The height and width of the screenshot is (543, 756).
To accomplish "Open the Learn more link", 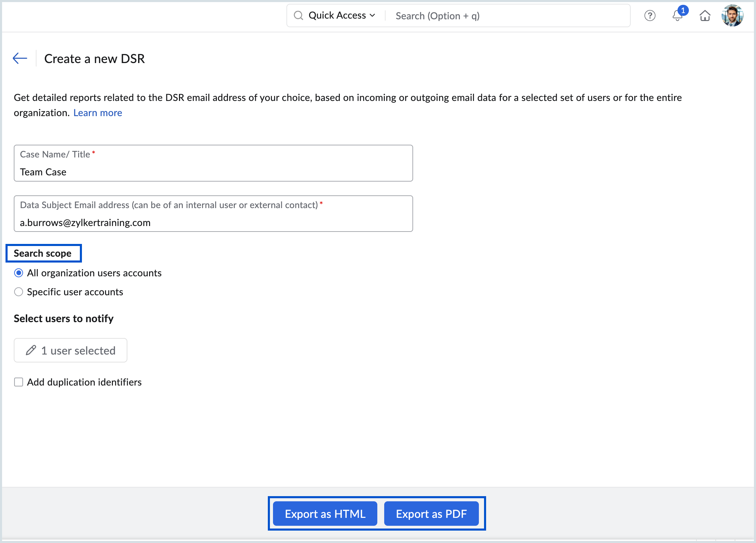I will click(x=97, y=113).
